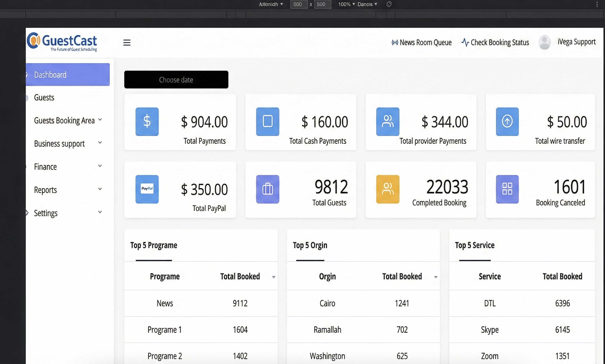Viewport: 605px width, 364px height.
Task: Click the Total provider Payments users icon
Action: tap(387, 122)
